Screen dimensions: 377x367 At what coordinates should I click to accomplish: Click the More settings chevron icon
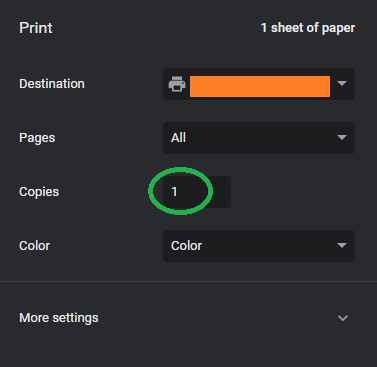click(343, 318)
